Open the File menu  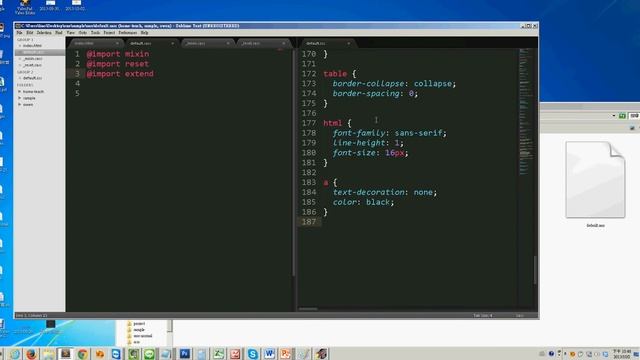[20, 33]
